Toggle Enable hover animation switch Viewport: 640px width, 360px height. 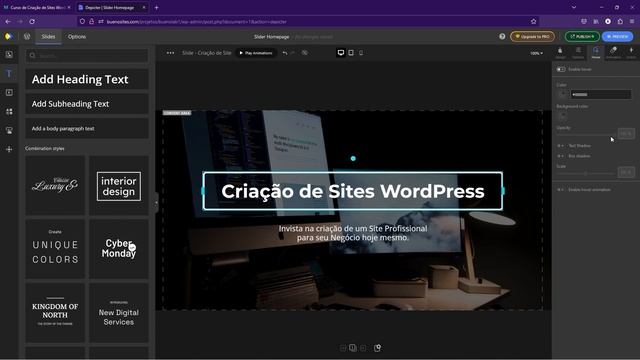click(560, 190)
